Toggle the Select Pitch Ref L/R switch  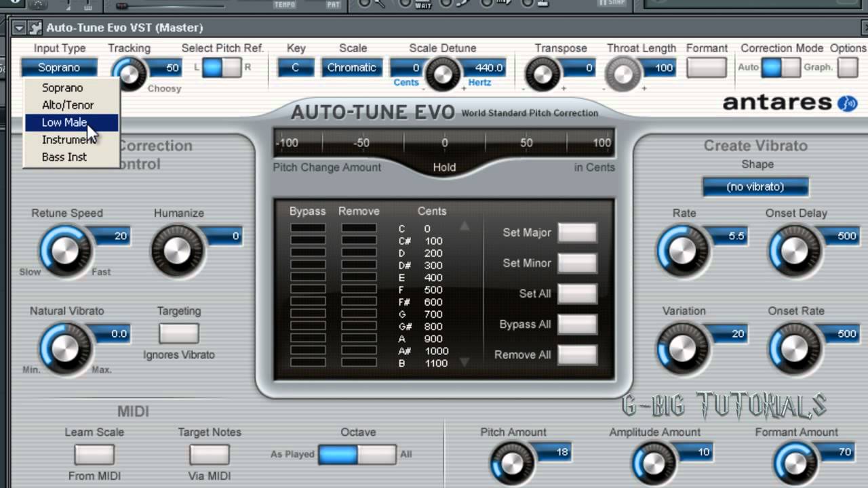click(x=222, y=67)
